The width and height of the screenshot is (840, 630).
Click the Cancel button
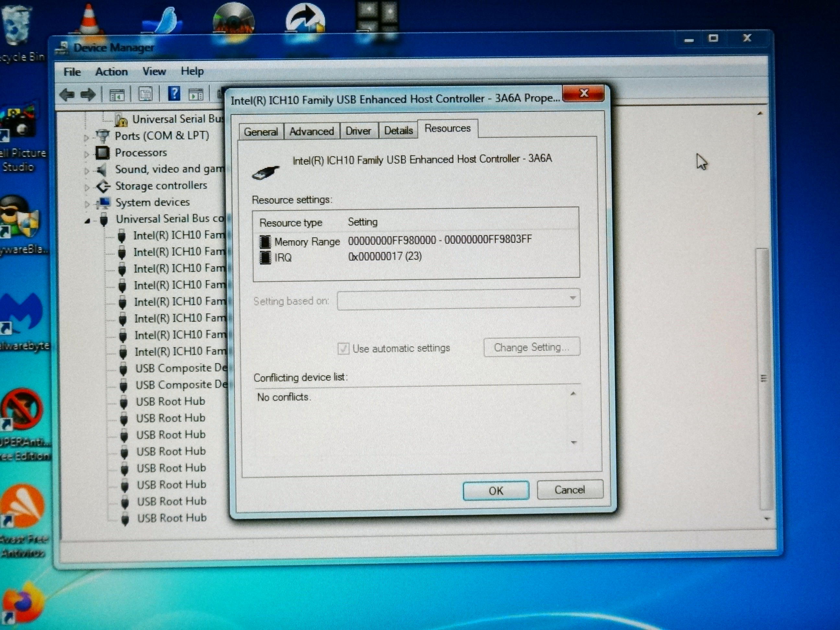tap(570, 490)
